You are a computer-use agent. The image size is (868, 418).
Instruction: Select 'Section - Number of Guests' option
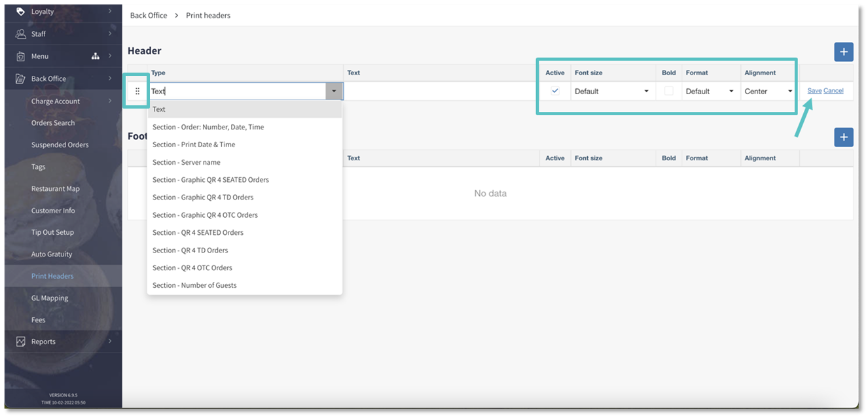[x=194, y=285]
